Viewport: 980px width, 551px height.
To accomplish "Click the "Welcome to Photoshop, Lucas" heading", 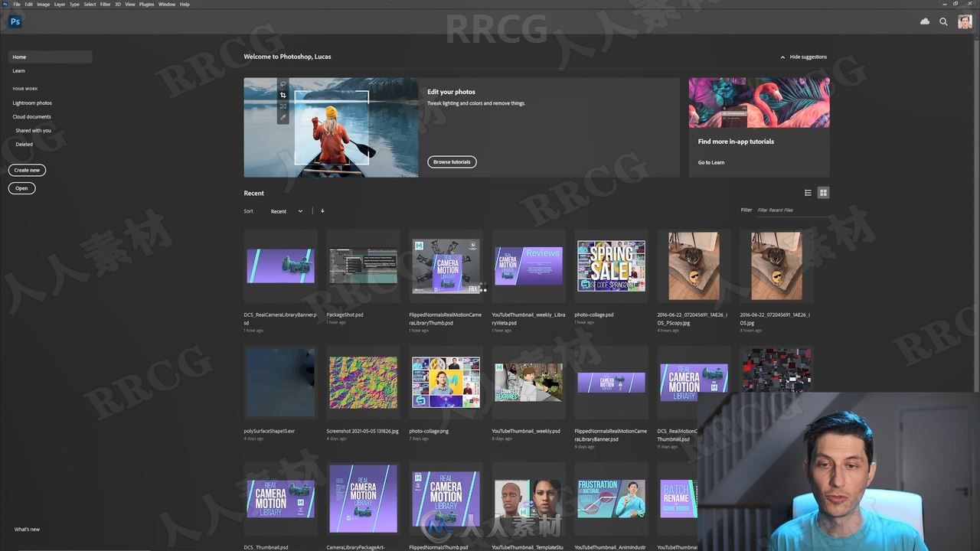I will tap(287, 57).
